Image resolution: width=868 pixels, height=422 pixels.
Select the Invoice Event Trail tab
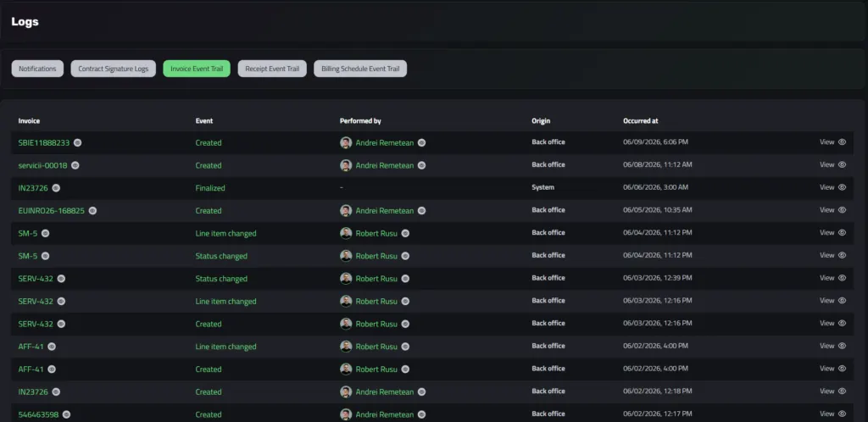point(197,69)
